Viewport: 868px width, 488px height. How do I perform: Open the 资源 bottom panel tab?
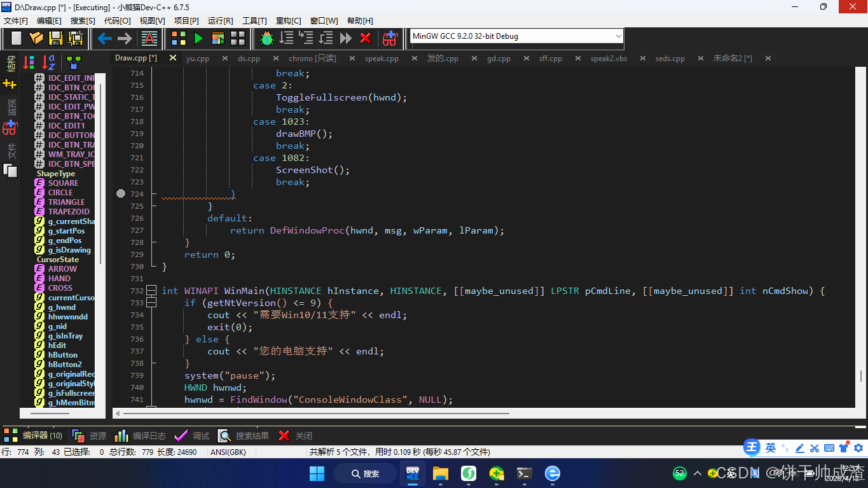89,436
